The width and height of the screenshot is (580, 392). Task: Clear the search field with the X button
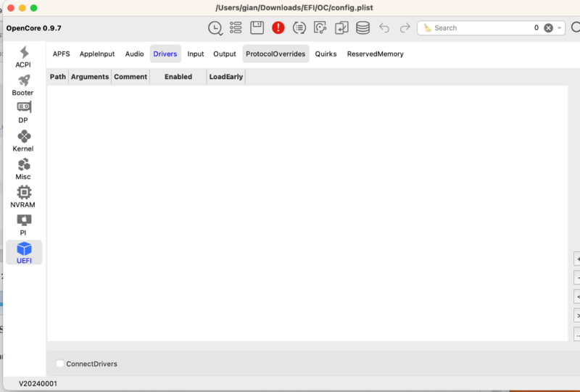548,28
